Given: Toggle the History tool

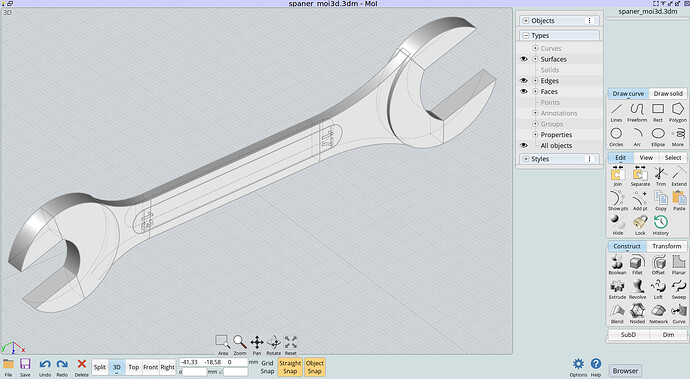Looking at the screenshot, I should pyautogui.click(x=661, y=225).
